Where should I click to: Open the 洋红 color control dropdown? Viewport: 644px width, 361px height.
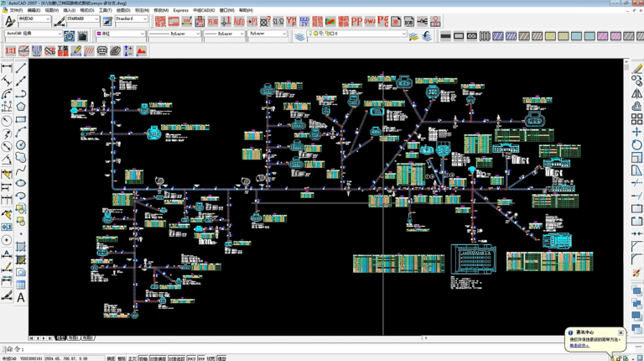click(121, 34)
